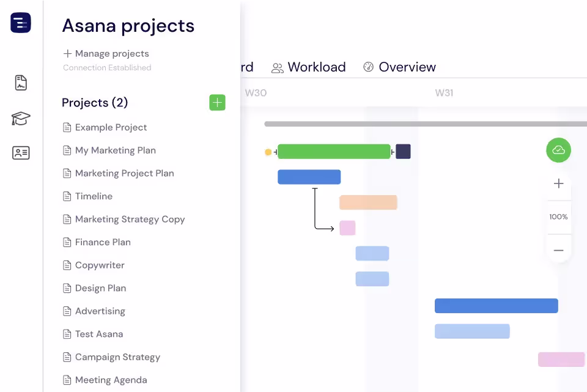This screenshot has height=392, width=587.
Task: Click the plus icon beside Manage projects
Action: pyautogui.click(x=67, y=54)
